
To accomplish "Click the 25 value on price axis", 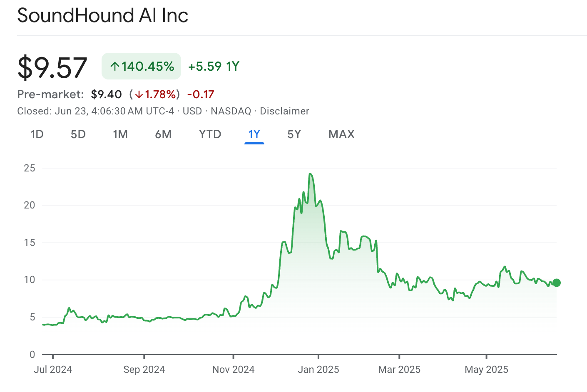I will point(30,168).
